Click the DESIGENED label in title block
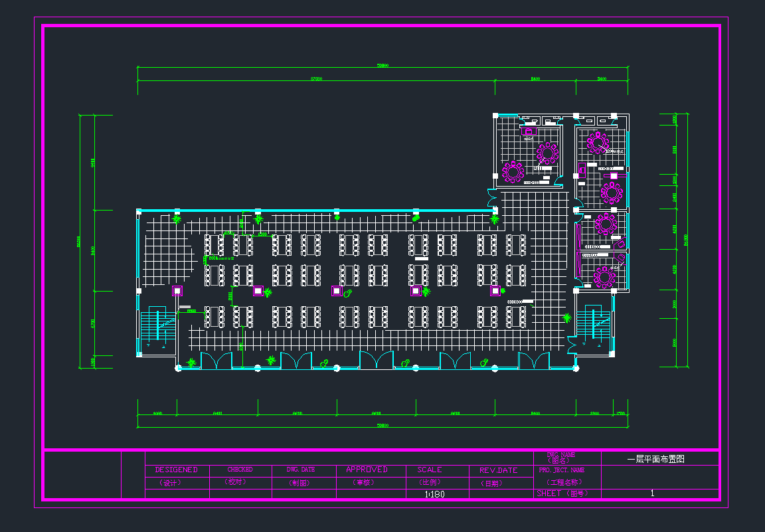This screenshot has width=765, height=532. click(177, 470)
